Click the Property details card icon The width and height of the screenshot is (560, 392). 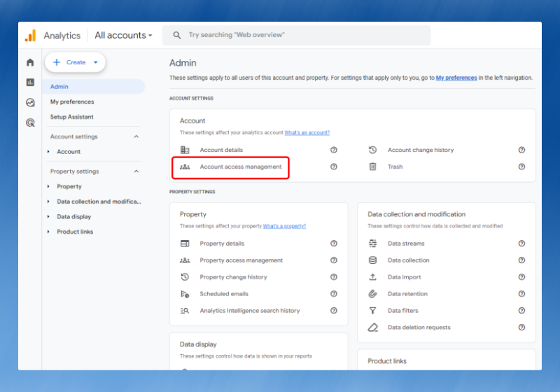(x=185, y=244)
